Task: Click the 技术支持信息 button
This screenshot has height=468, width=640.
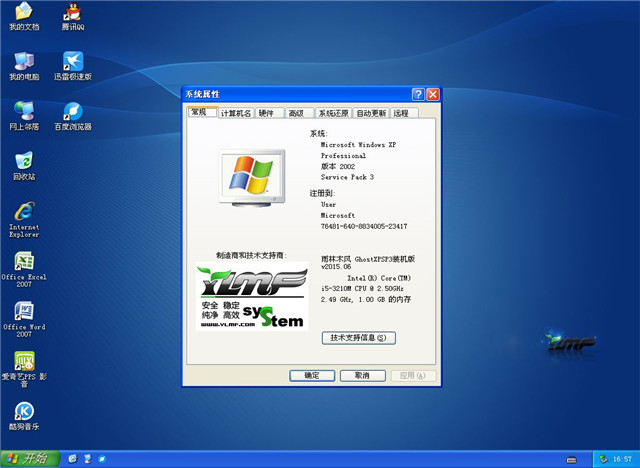Action: click(x=358, y=338)
